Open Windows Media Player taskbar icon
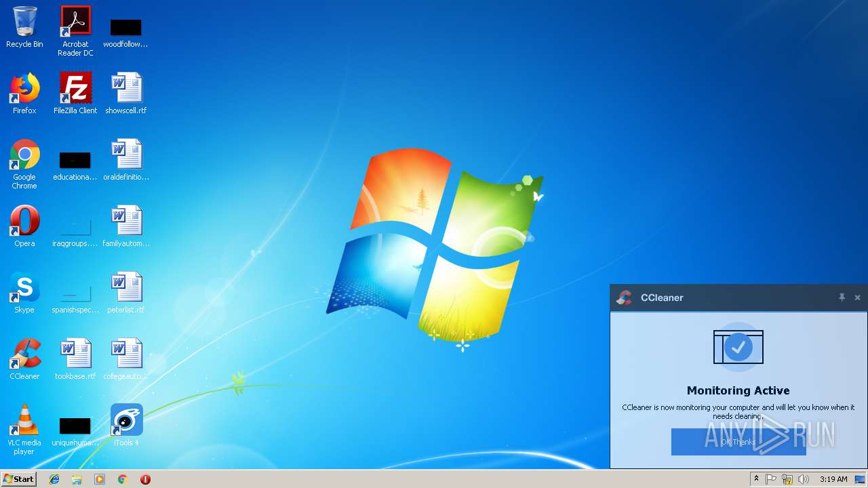This screenshot has height=488, width=868. (100, 479)
